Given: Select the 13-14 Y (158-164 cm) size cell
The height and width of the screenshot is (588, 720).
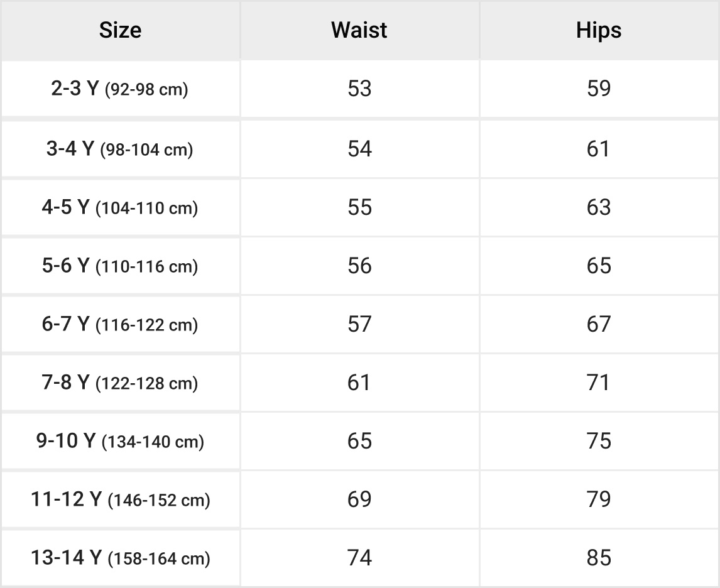Looking at the screenshot, I should tap(120, 558).
